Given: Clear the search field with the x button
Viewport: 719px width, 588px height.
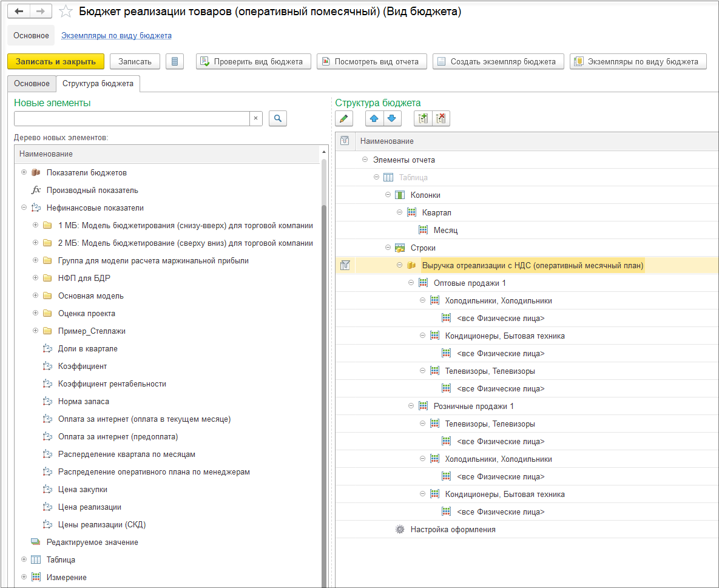Looking at the screenshot, I should tap(255, 119).
